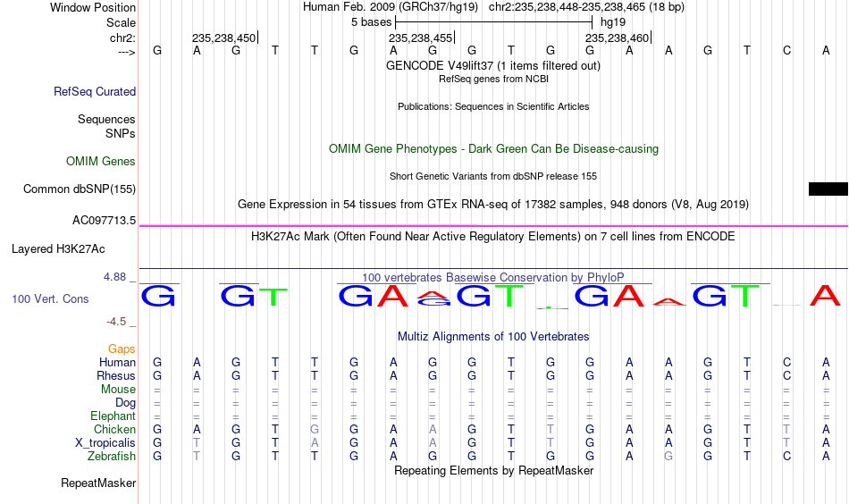Click the 5 bases scale bar label

tap(372, 22)
